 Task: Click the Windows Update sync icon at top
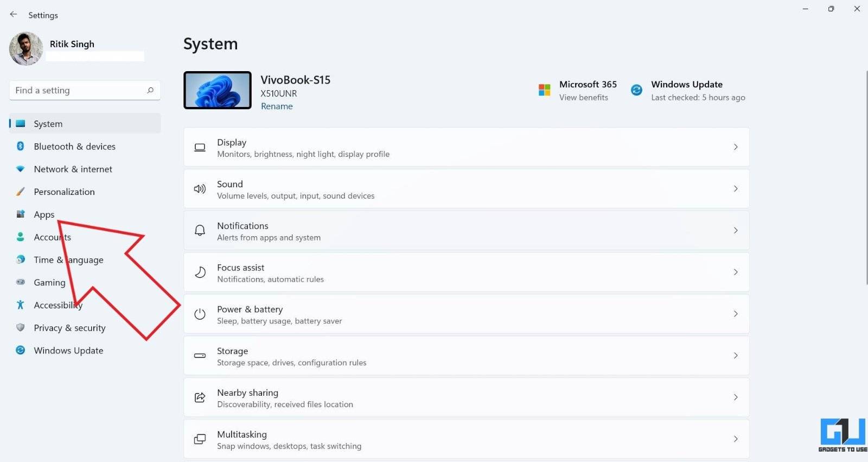tap(636, 90)
